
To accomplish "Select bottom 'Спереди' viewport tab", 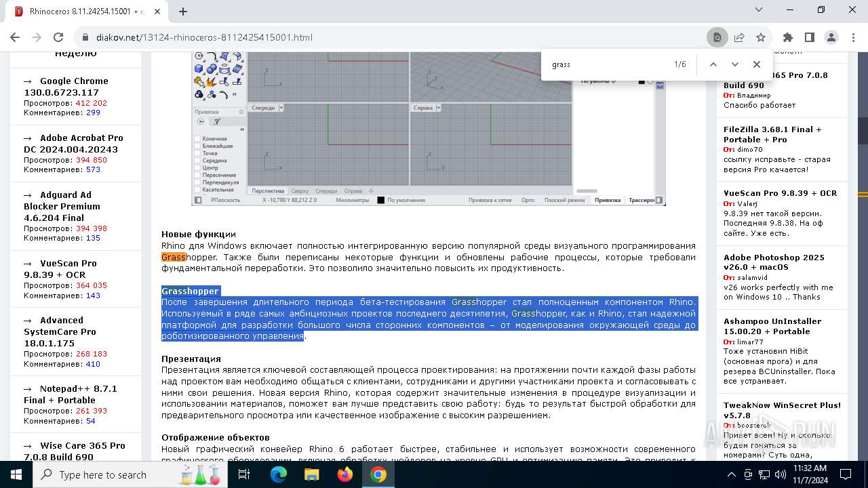I will [326, 191].
